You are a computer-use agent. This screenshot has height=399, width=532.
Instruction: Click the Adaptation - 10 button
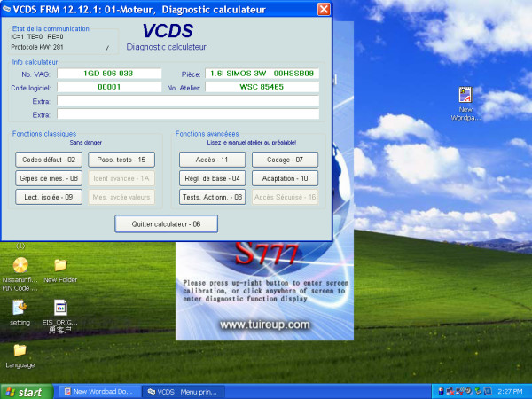285,178
